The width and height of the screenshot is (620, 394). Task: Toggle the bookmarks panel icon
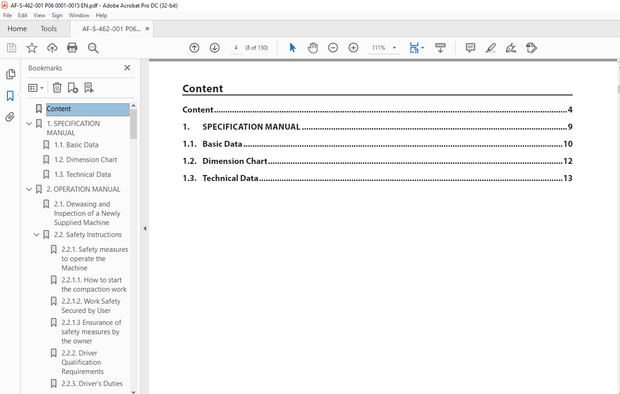point(10,95)
